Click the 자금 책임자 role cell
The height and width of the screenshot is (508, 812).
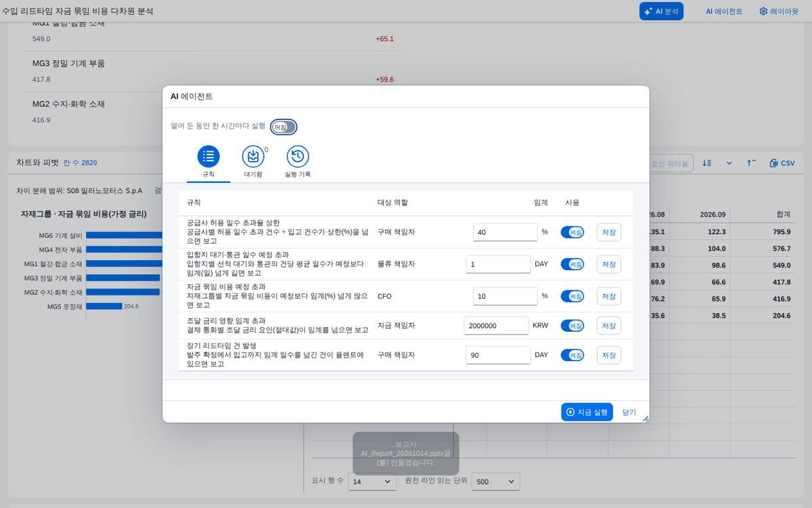click(396, 326)
